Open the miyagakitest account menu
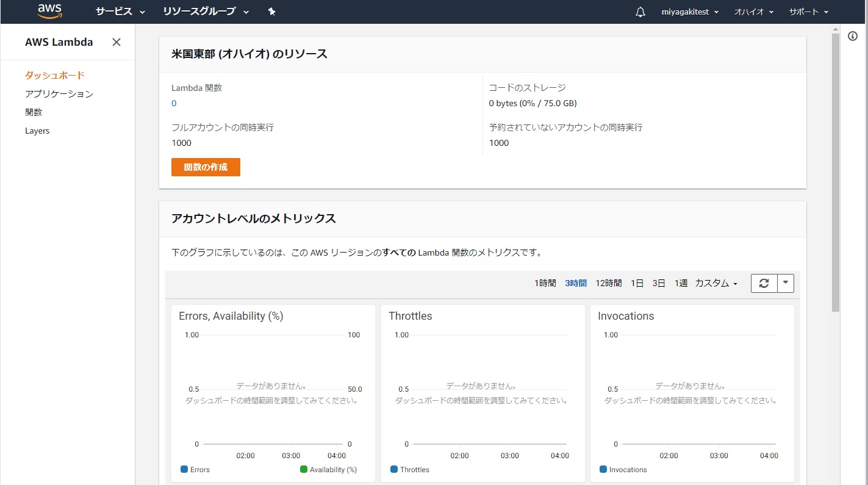This screenshot has width=868, height=485. pos(690,12)
